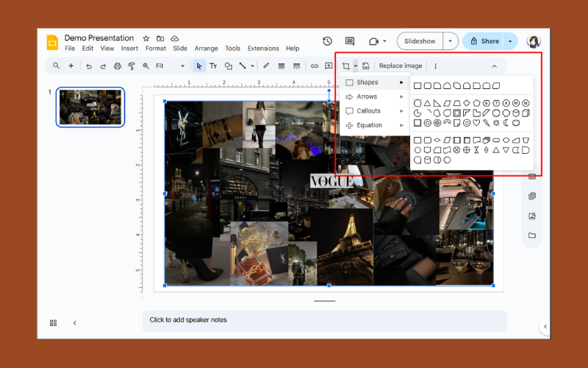Screen dimensions: 588x368
Task: Open the mask image dropdown arrow
Action: pyautogui.click(x=356, y=66)
